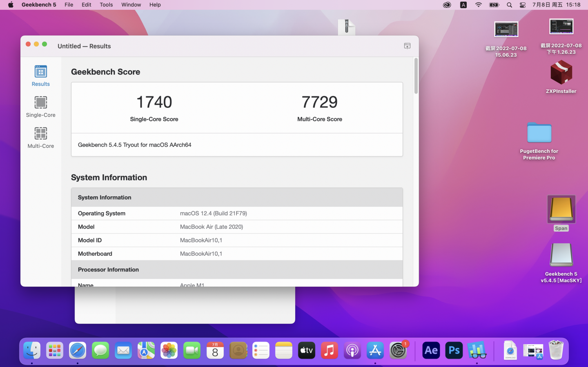The width and height of the screenshot is (588, 367).
Task: Open Music app in the Dock
Action: click(330, 350)
